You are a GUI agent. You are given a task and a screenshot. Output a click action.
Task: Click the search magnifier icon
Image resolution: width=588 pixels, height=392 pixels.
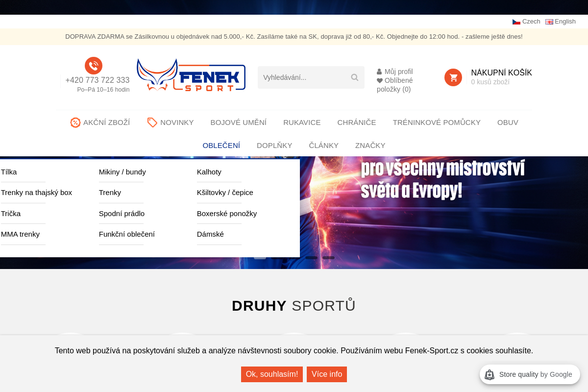coord(354,77)
